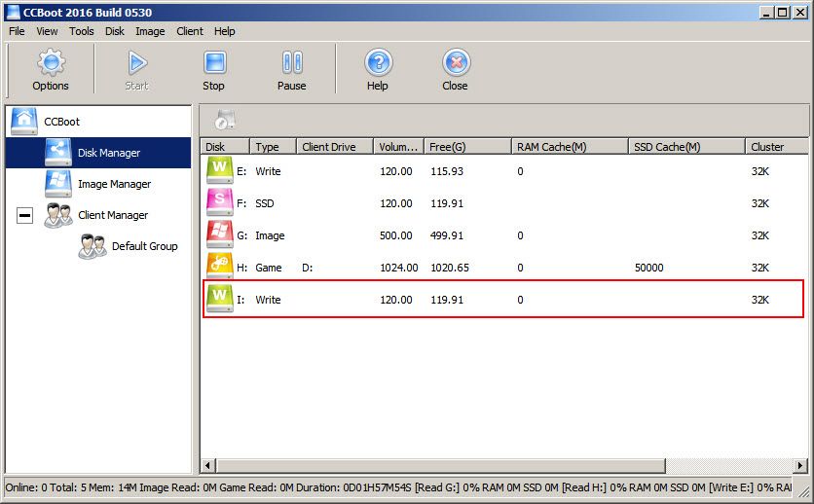The width and height of the screenshot is (814, 504).
Task: Select the red image disk icon for G:
Action: 220,234
